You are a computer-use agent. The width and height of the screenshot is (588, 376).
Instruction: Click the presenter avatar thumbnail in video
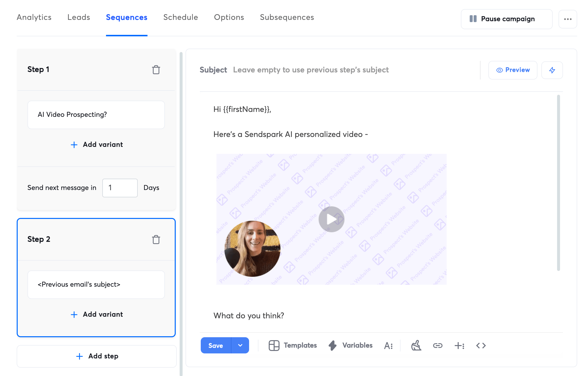[252, 249]
